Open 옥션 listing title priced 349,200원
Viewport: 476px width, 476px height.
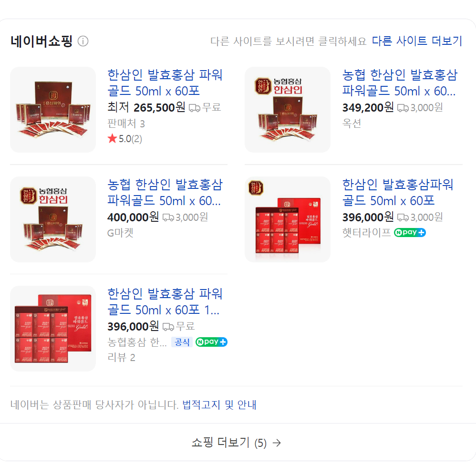coord(400,83)
